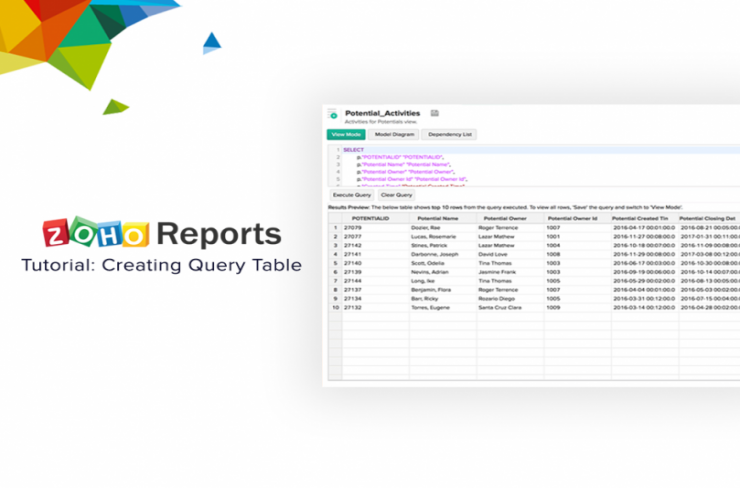Image resolution: width=740 pixels, height=488 pixels.
Task: Click created time 2016-11-27 cell
Action: point(645,237)
